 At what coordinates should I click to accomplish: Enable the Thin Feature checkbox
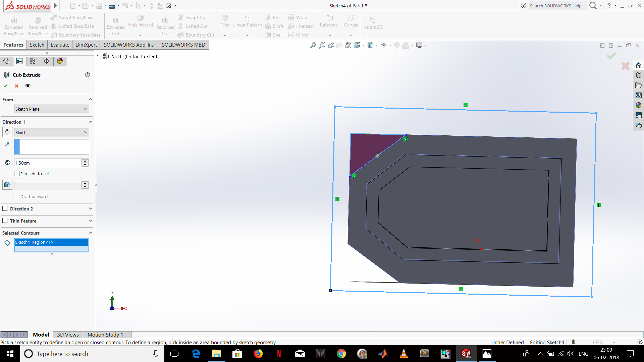point(5,221)
